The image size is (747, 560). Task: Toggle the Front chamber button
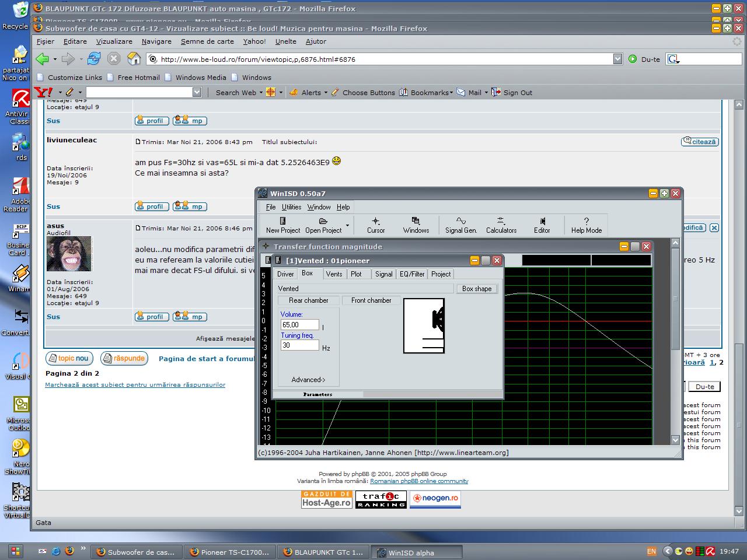point(371,300)
